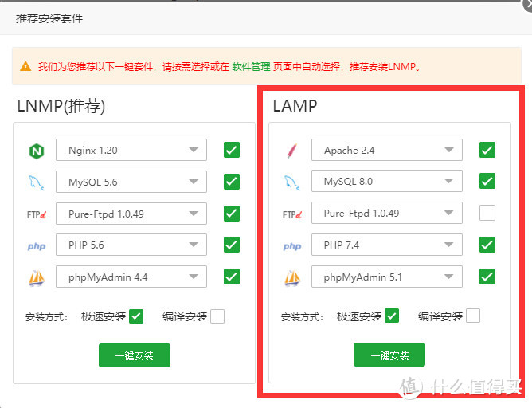Viewport: 532px width, 408px height.
Task: Uncheck the PHP 5.6 checkbox
Action: tap(232, 245)
